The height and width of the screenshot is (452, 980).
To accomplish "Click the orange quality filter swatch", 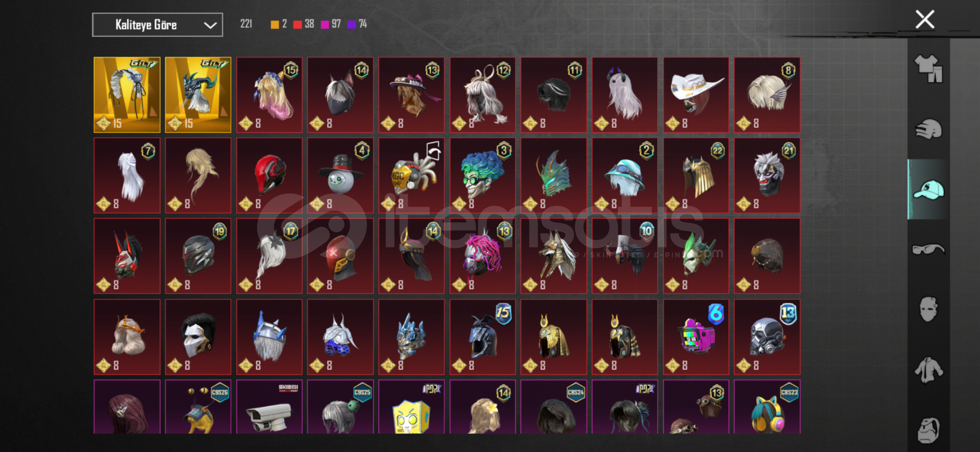I will (x=275, y=24).
